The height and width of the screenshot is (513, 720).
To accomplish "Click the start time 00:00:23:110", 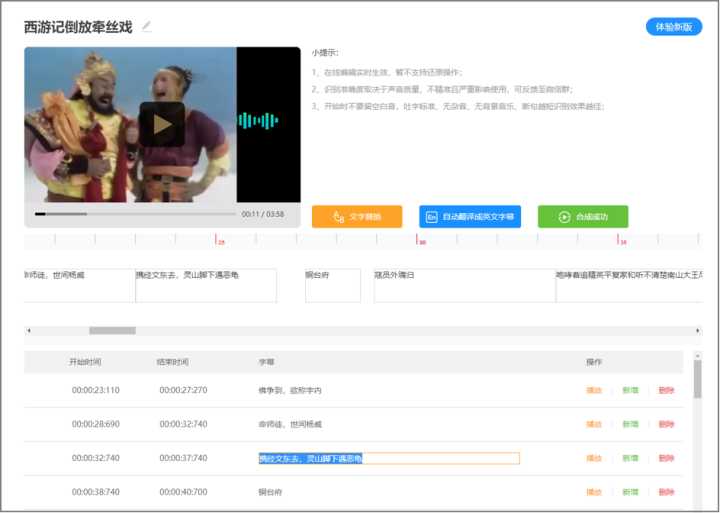I will [96, 390].
